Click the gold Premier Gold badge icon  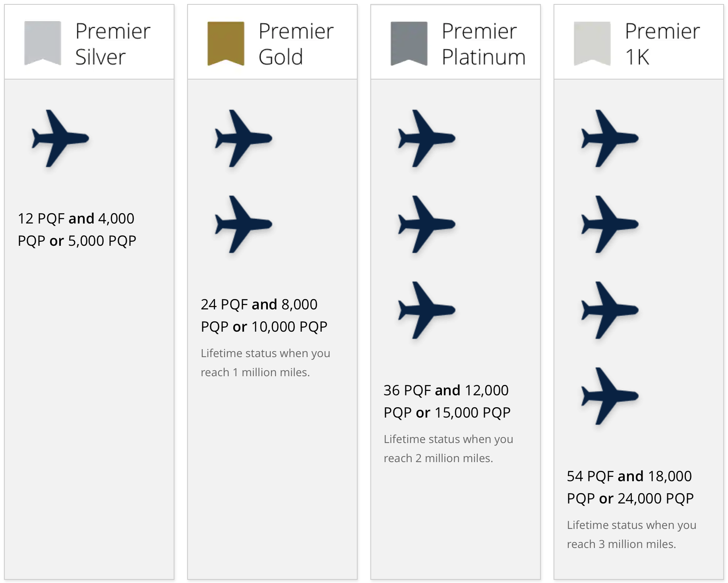click(x=226, y=43)
